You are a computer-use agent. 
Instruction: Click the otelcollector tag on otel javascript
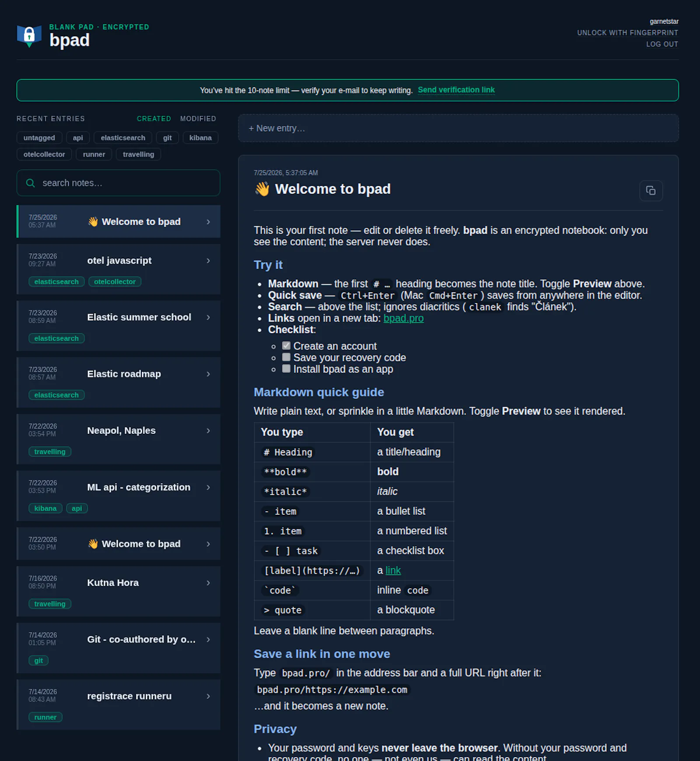point(115,282)
